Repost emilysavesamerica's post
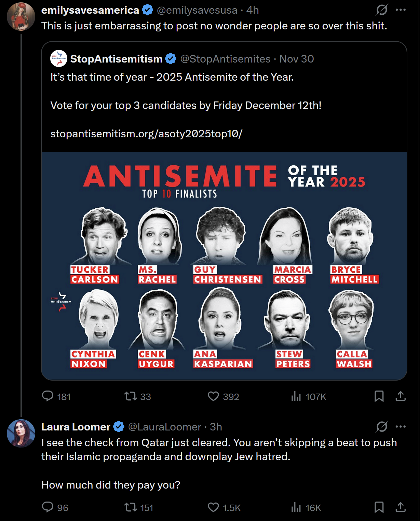 (x=131, y=396)
